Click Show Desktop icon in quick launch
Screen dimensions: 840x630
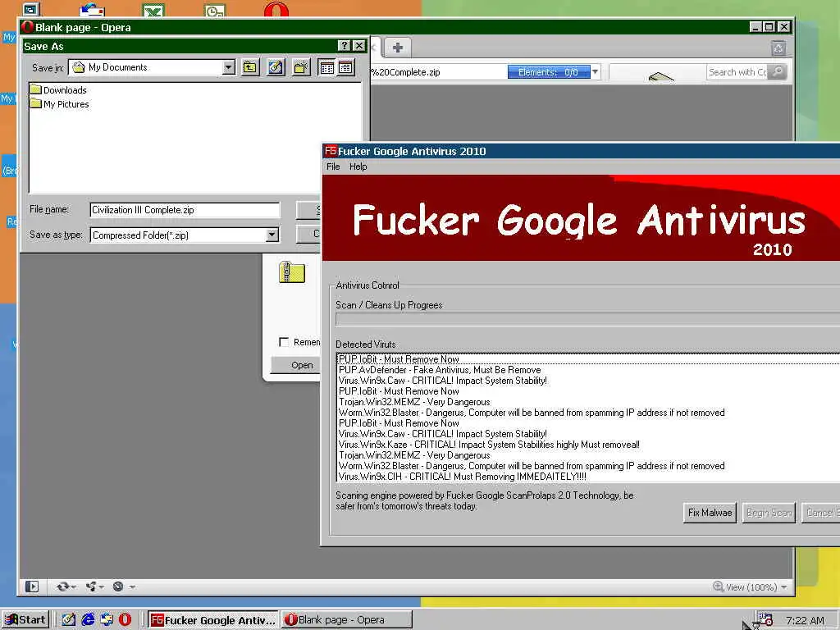point(69,620)
